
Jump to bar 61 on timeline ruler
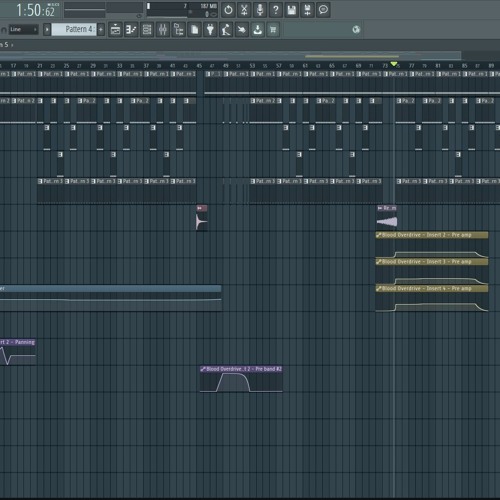[x=305, y=66]
